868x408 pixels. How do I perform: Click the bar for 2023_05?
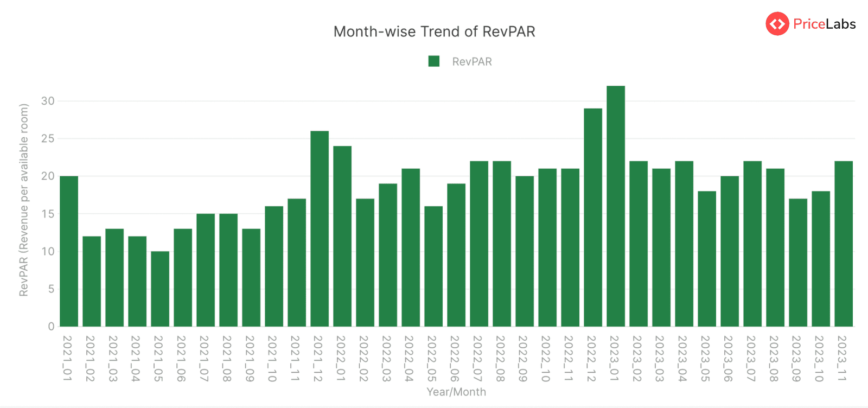[707, 259]
